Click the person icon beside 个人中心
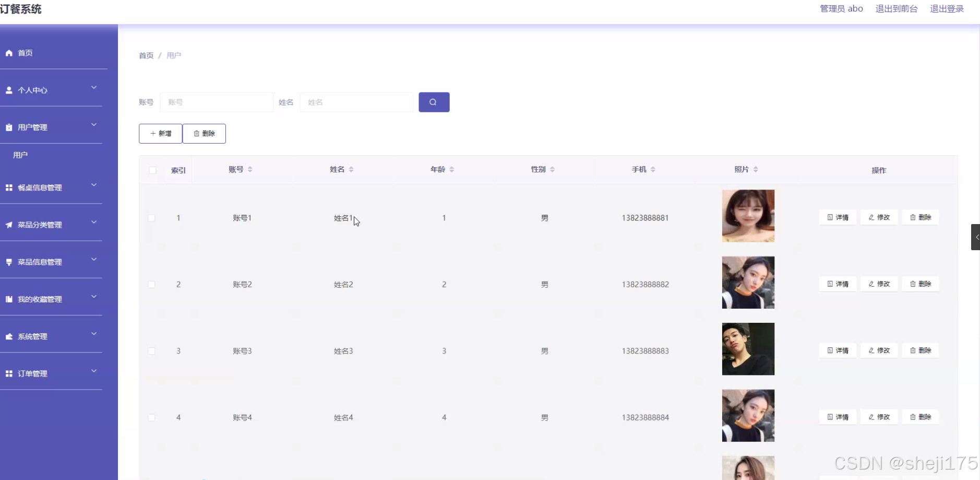This screenshot has height=480, width=980. [9, 90]
